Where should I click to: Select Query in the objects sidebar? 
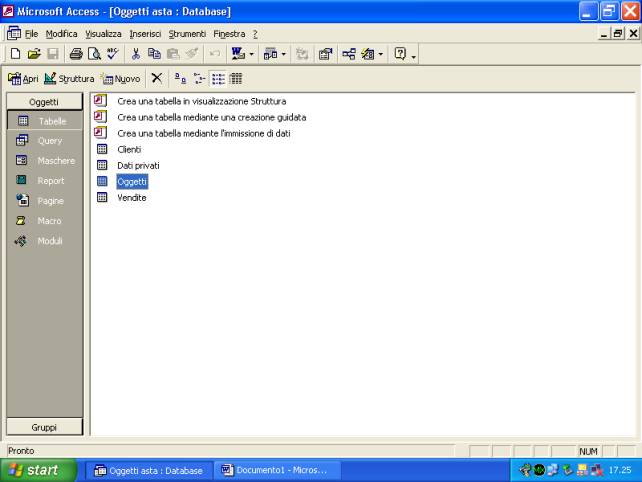[45, 141]
